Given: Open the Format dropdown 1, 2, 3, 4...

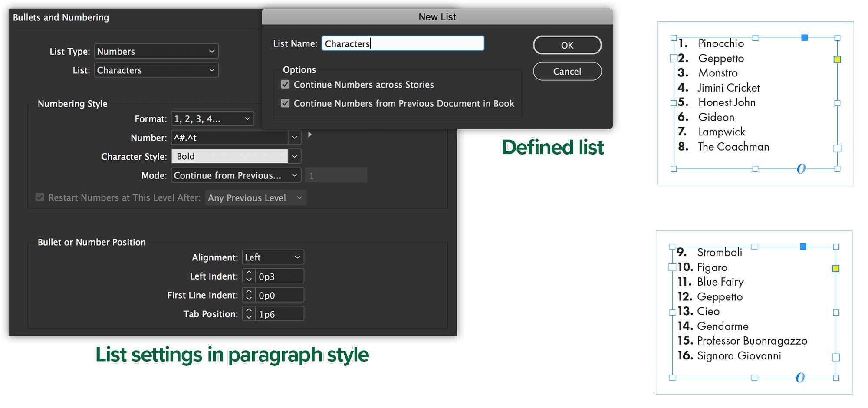Looking at the screenshot, I should 213,119.
